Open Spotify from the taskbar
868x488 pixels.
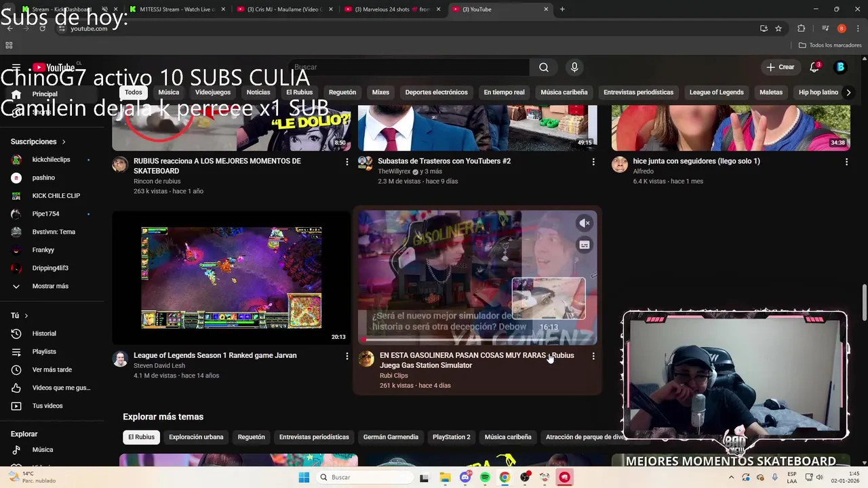tap(485, 477)
